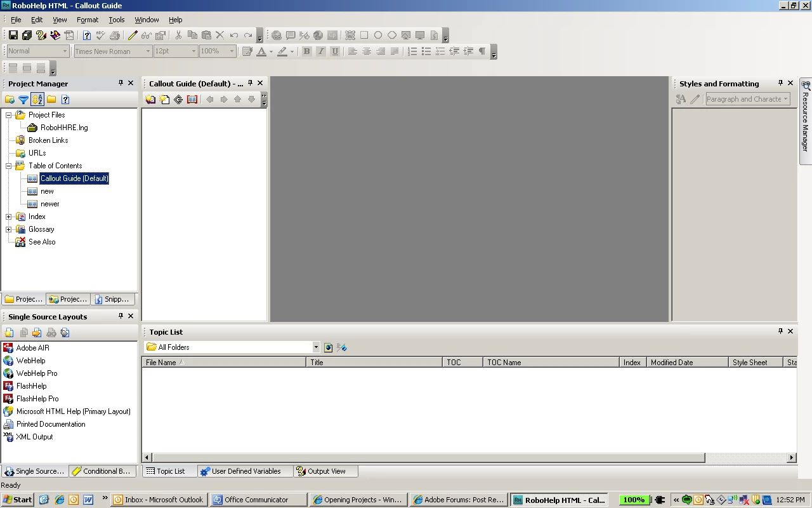This screenshot has width=812, height=508.
Task: Click the context help question mark icon
Action: click(87, 36)
